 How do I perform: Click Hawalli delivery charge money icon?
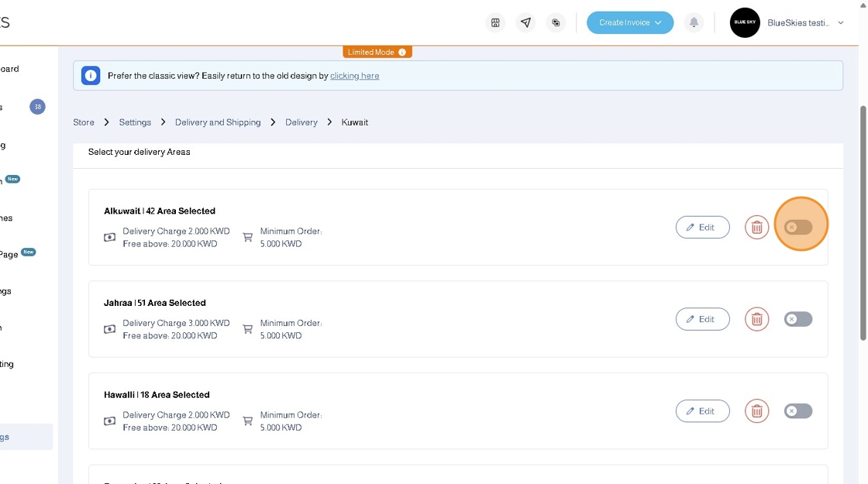click(x=109, y=421)
